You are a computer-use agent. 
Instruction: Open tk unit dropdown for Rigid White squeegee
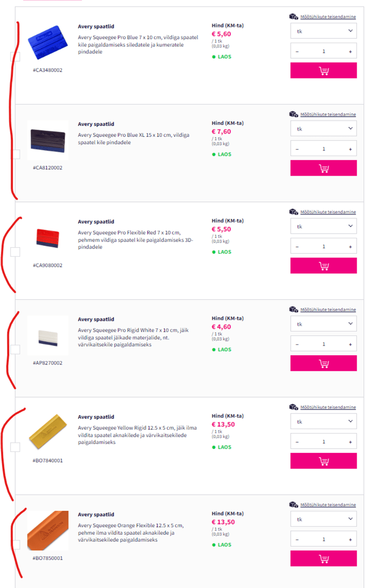tap(323, 324)
